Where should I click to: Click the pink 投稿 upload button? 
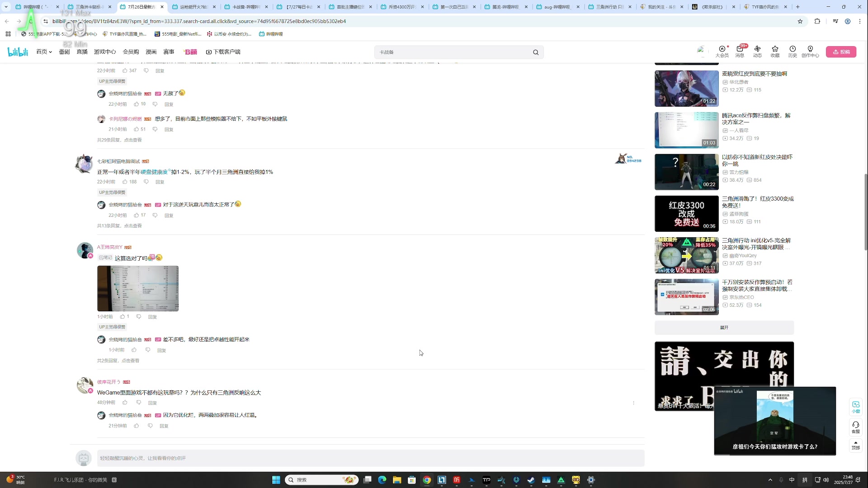coord(841,52)
